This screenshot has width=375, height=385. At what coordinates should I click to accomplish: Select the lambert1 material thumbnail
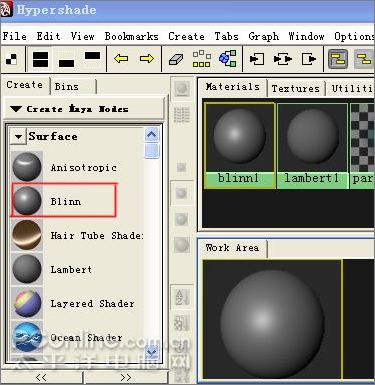point(312,145)
